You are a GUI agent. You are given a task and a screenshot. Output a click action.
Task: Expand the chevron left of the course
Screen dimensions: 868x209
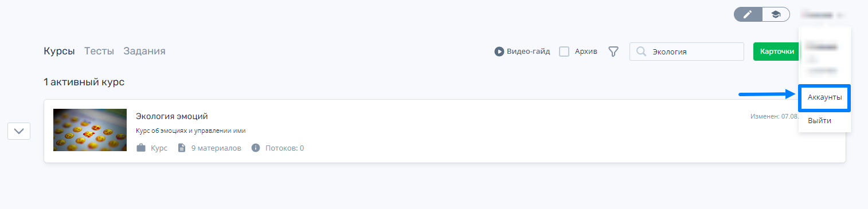click(x=19, y=131)
